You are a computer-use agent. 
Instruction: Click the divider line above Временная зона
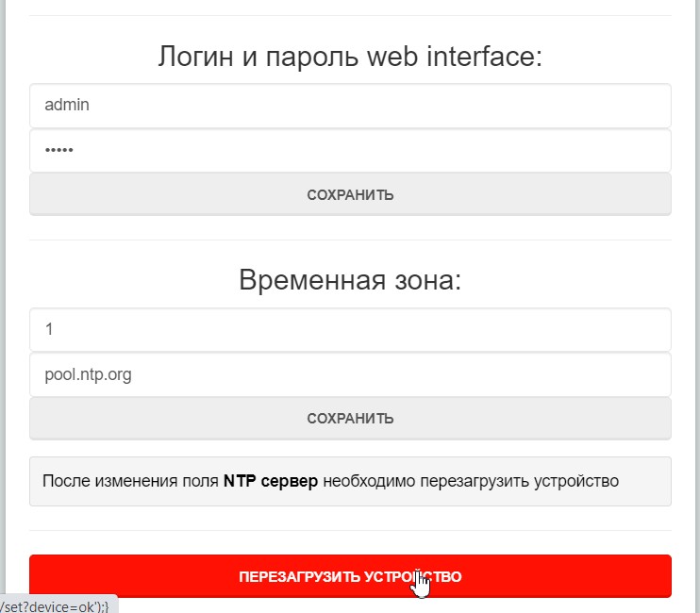349,240
